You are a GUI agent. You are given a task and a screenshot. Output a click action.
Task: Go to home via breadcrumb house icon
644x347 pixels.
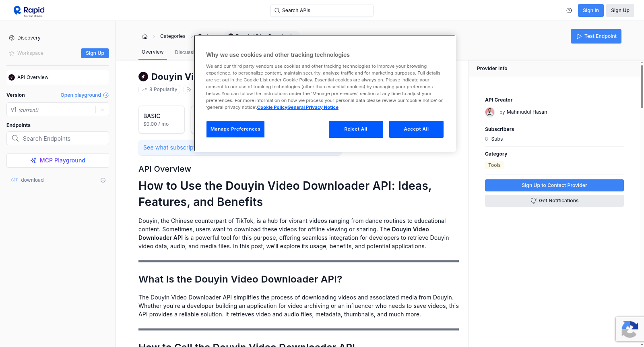pos(145,36)
